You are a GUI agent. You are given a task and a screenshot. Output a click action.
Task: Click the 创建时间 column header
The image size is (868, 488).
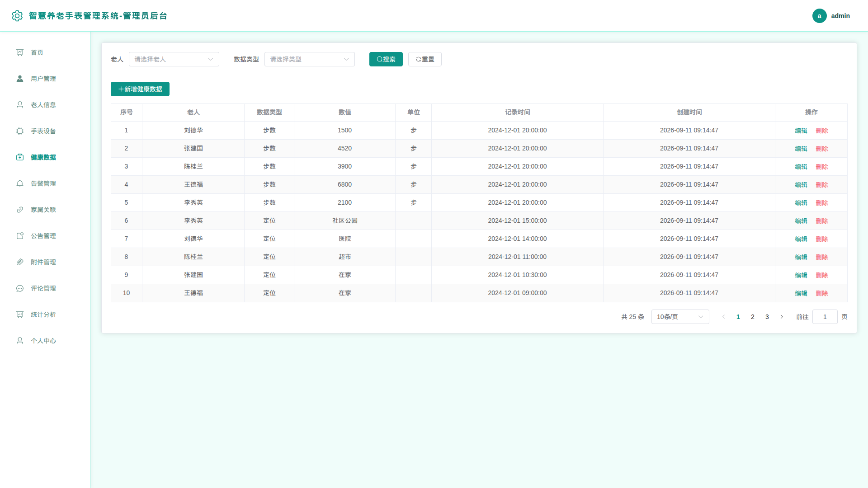point(689,112)
